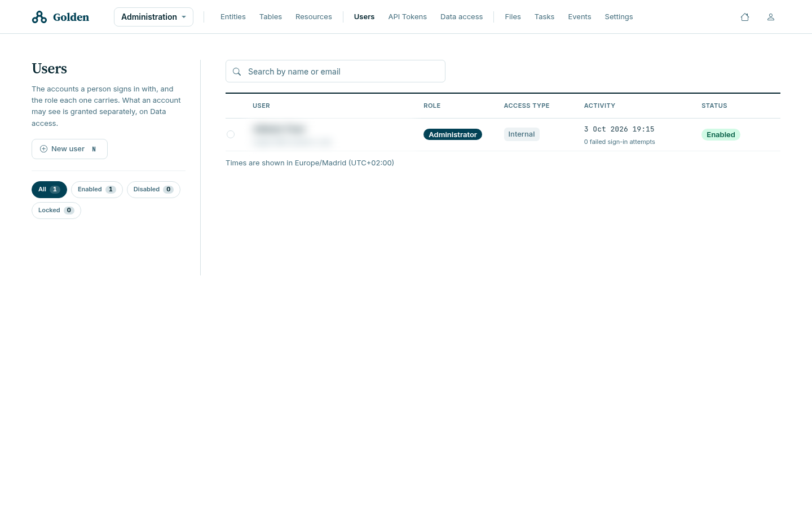
Task: Click the USER column header
Action: (x=261, y=106)
